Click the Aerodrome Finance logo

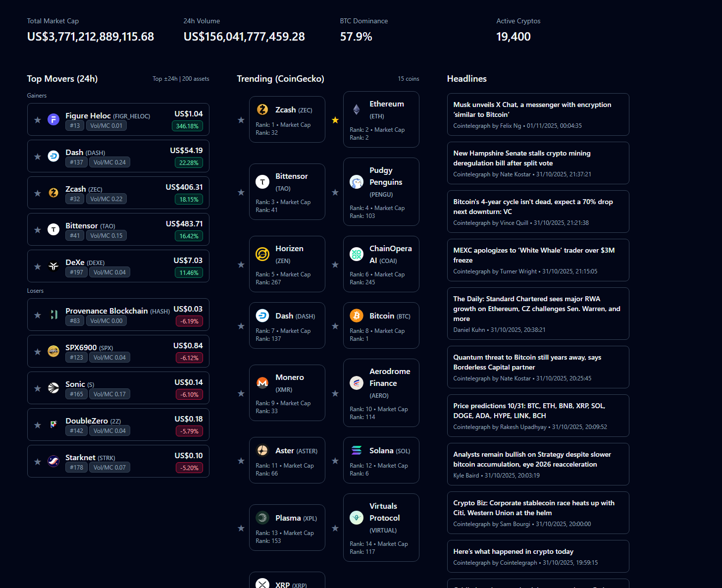coord(357,382)
